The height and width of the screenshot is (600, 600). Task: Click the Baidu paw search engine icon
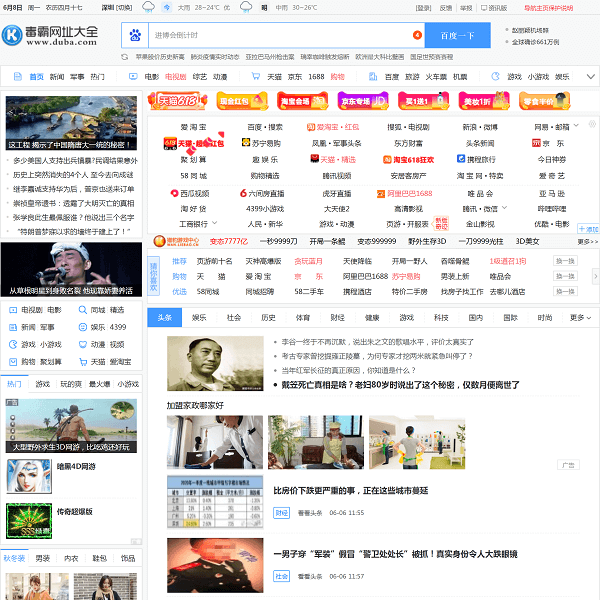coord(135,35)
